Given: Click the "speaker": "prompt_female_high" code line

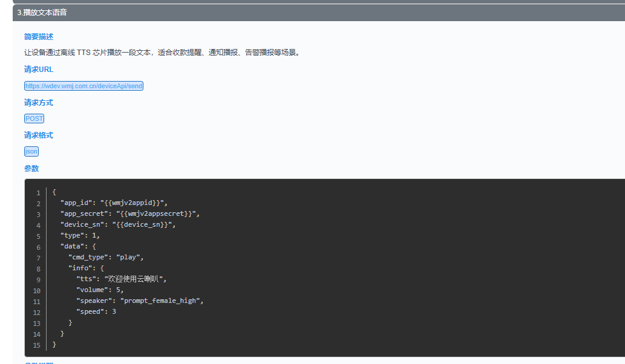Looking at the screenshot, I should point(140,301).
